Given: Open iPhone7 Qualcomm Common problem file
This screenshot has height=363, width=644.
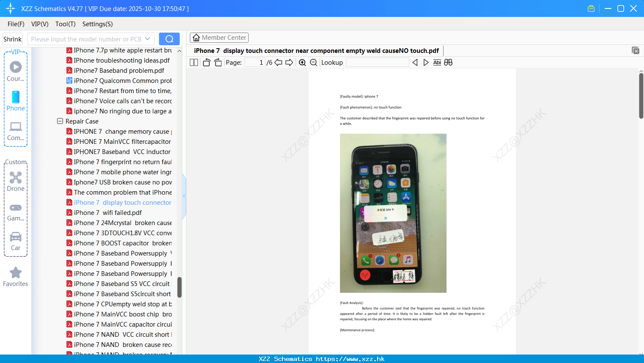Looking at the screenshot, I should pos(119,81).
